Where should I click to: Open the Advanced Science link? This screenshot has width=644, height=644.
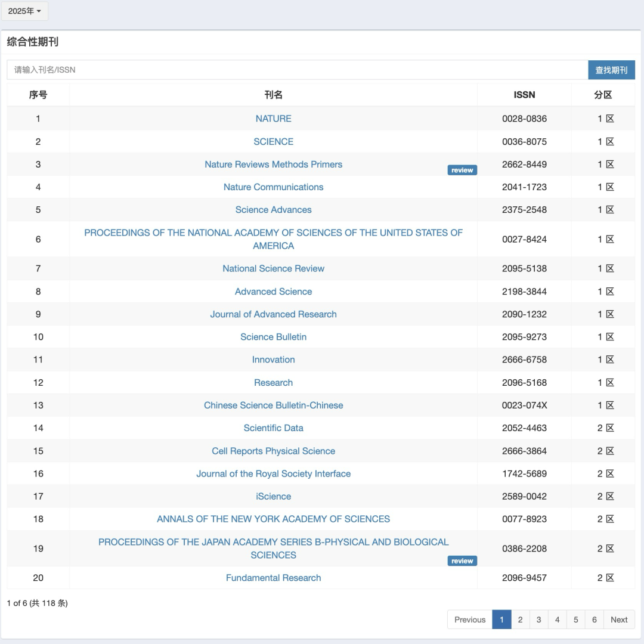click(x=273, y=292)
